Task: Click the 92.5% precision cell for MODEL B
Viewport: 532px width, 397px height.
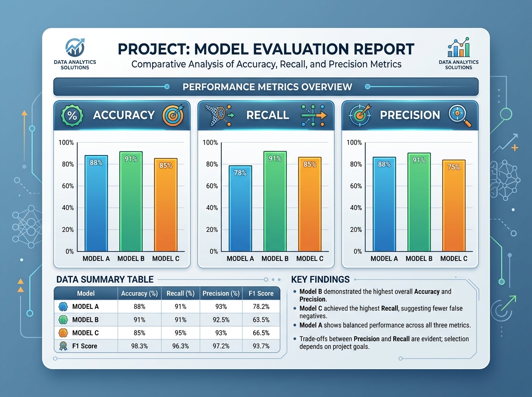Action: (x=220, y=319)
